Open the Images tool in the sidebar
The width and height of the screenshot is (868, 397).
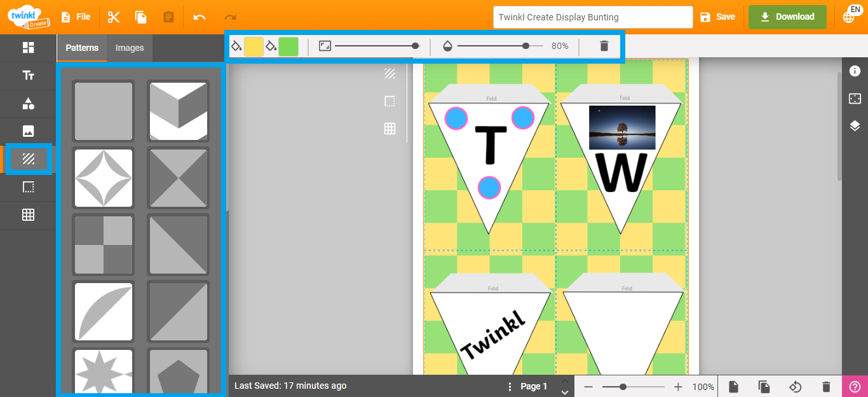(x=28, y=131)
